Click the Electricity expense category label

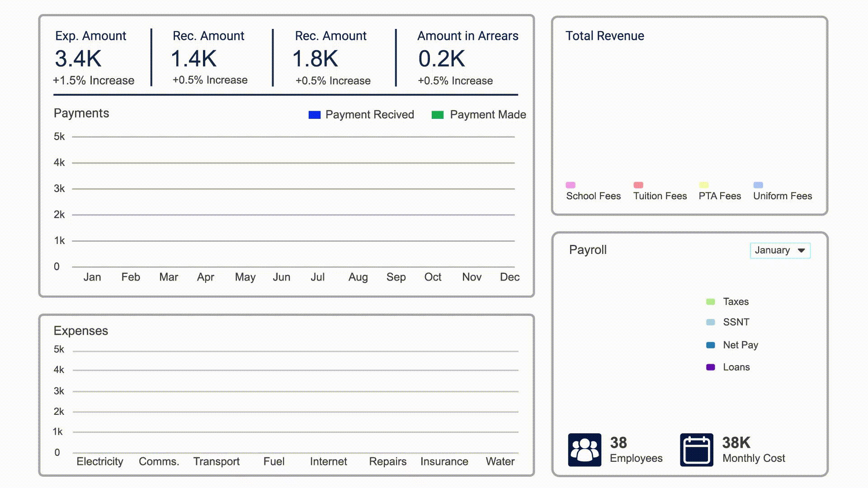100,462
